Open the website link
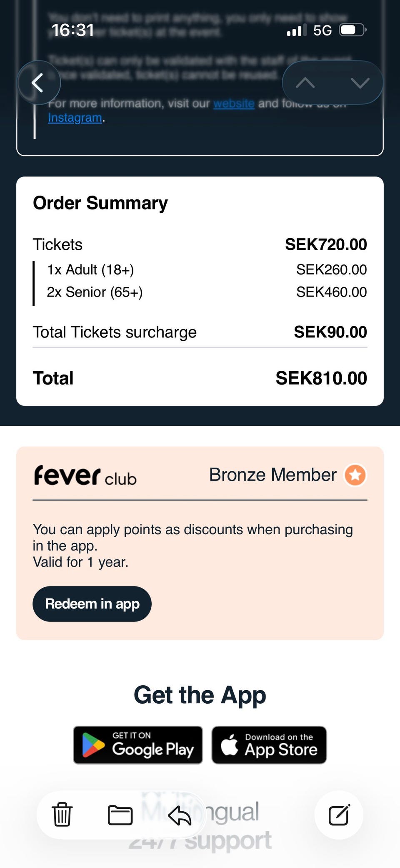The width and height of the screenshot is (400, 868). 234,103
